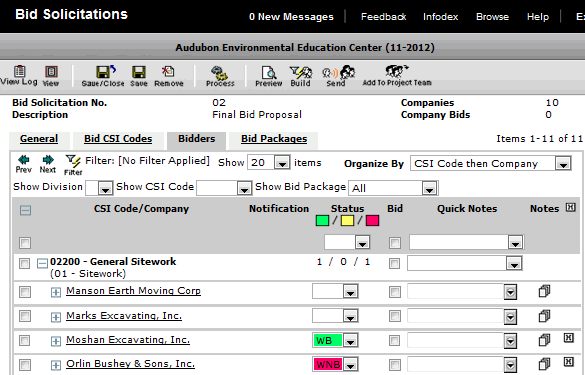Open the Infodex menu item

[440, 17]
